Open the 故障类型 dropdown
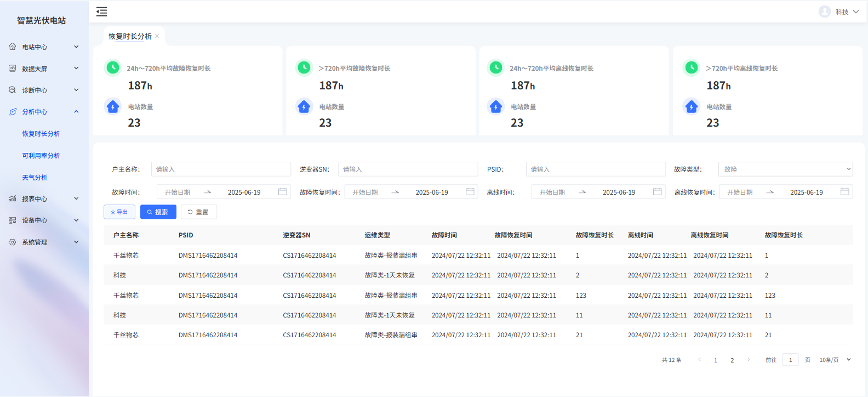Viewport: 868px width, 397px height. [785, 169]
